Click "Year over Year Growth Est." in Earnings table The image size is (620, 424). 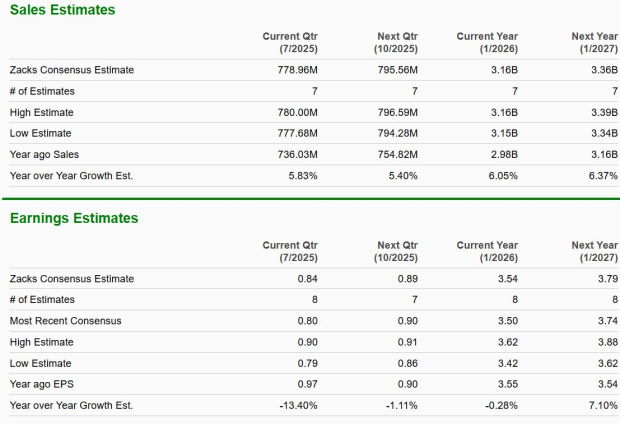point(71,405)
